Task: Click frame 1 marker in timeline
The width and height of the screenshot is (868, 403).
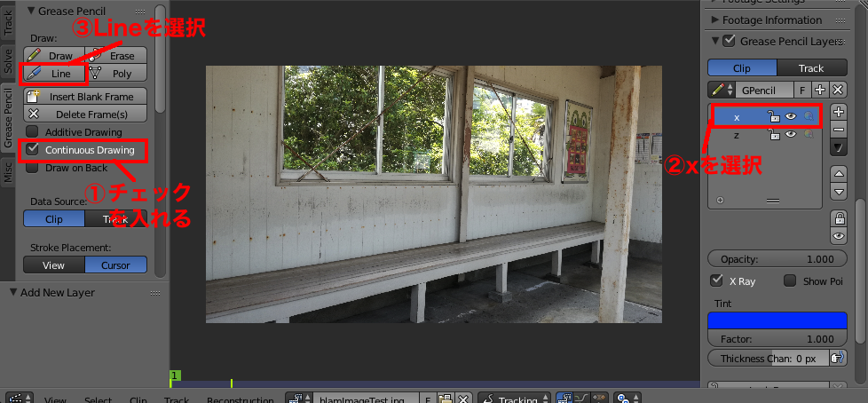Action: (174, 375)
